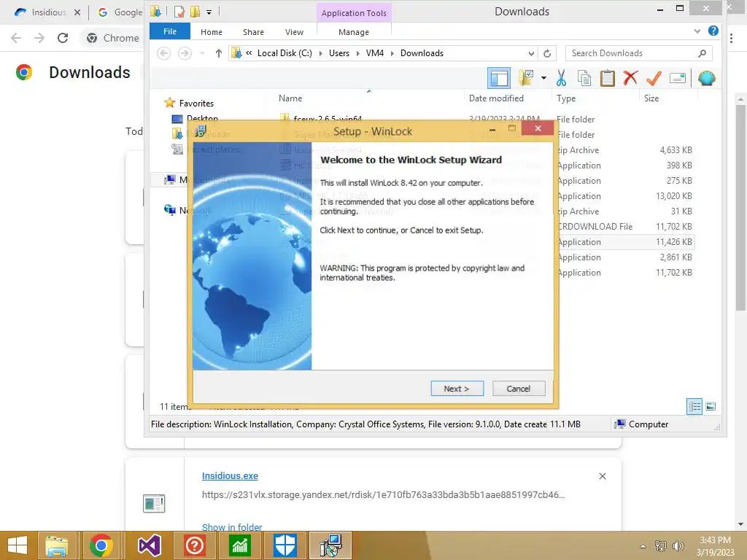Click the scissors Cut icon
Image resolution: width=747 pixels, height=560 pixels.
pos(561,77)
